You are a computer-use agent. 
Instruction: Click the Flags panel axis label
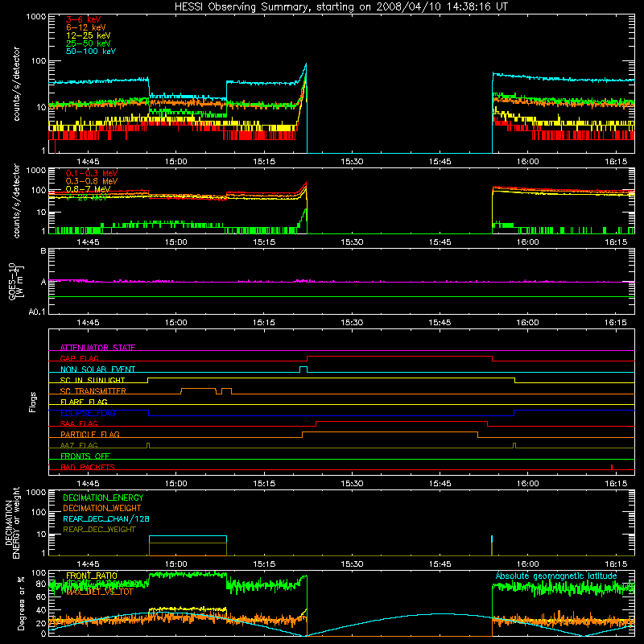tap(32, 402)
